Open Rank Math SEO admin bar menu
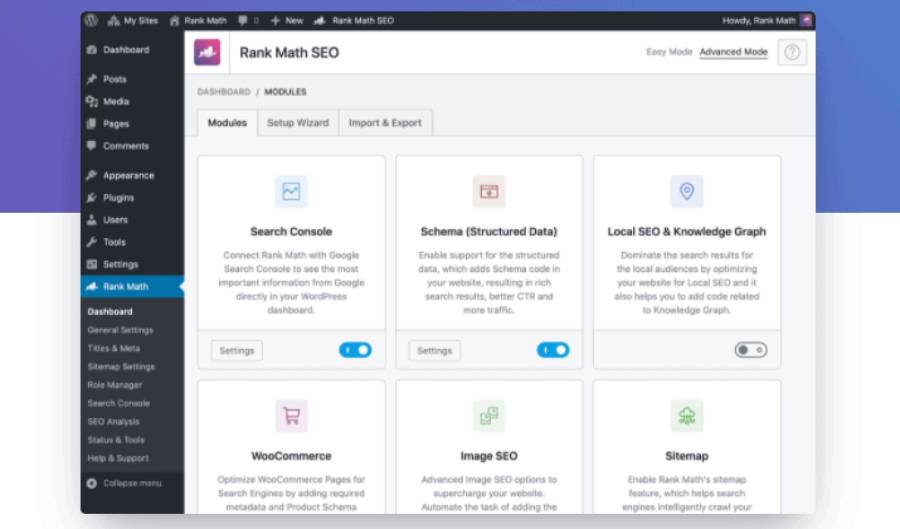900x529 pixels. coord(354,21)
